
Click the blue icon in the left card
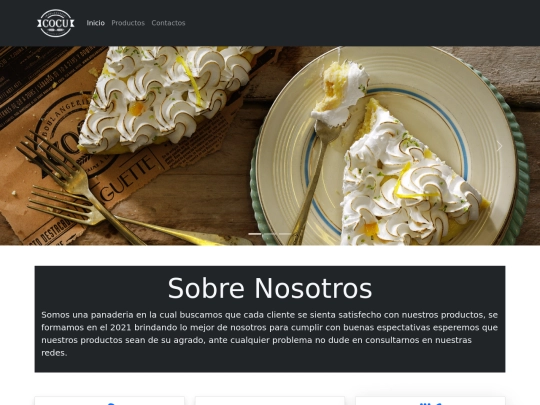110,403
